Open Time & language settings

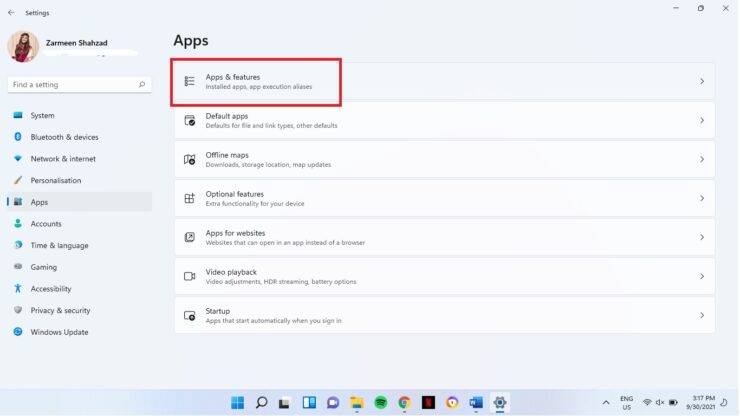tap(79, 246)
